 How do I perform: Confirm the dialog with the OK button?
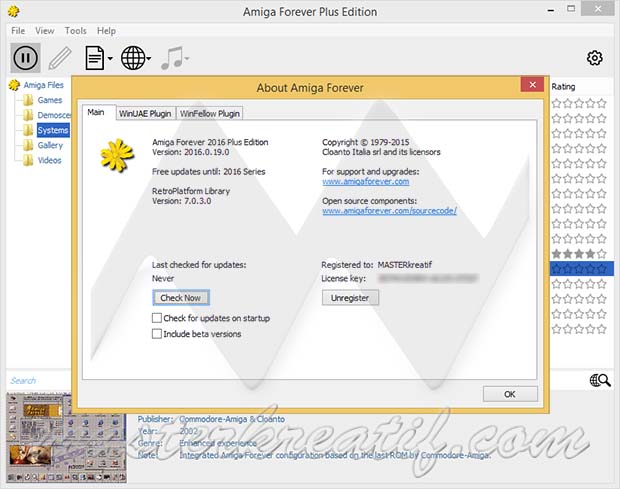pyautogui.click(x=510, y=394)
